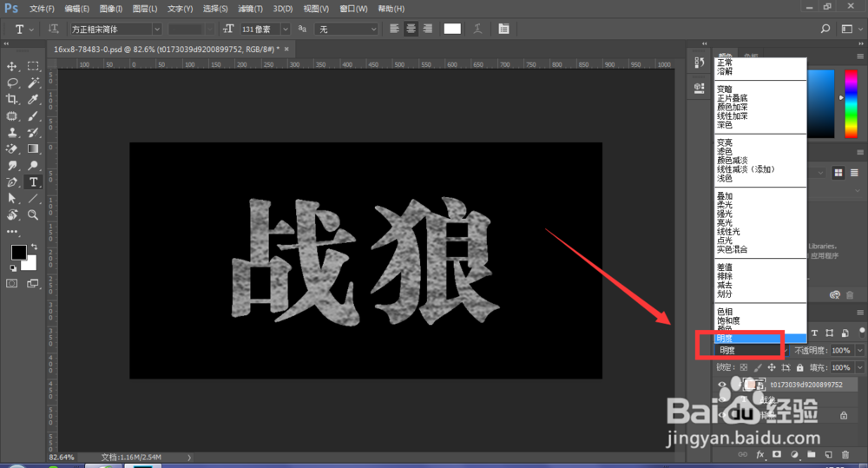The height and width of the screenshot is (468, 868).
Task: Open the foreground color swatch
Action: pos(18,252)
